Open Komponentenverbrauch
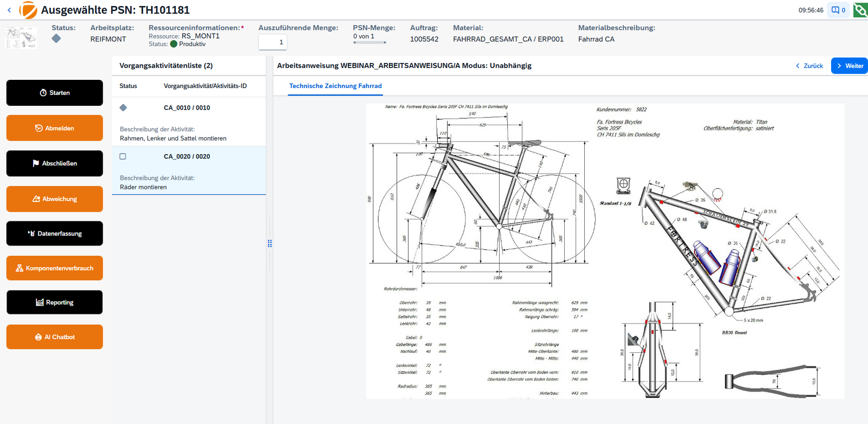Screen dimensions: 868x424 tap(55, 268)
